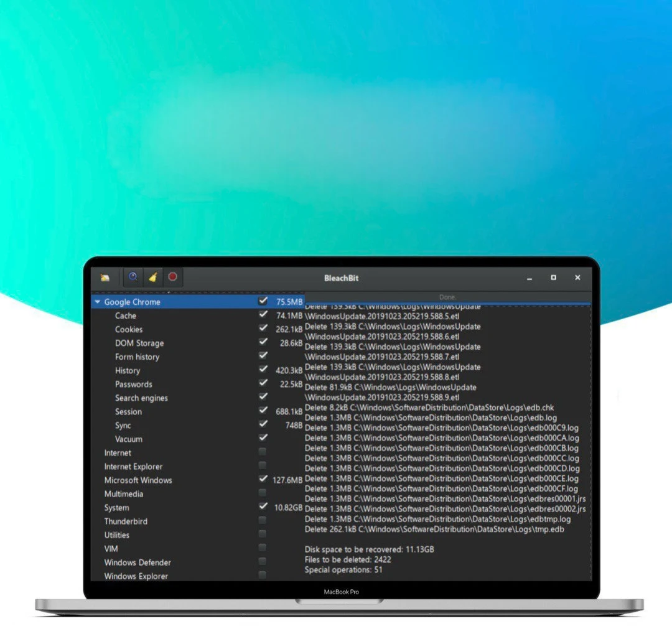672x626 pixels.
Task: Uncheck the History checkbox
Action: coord(263,370)
